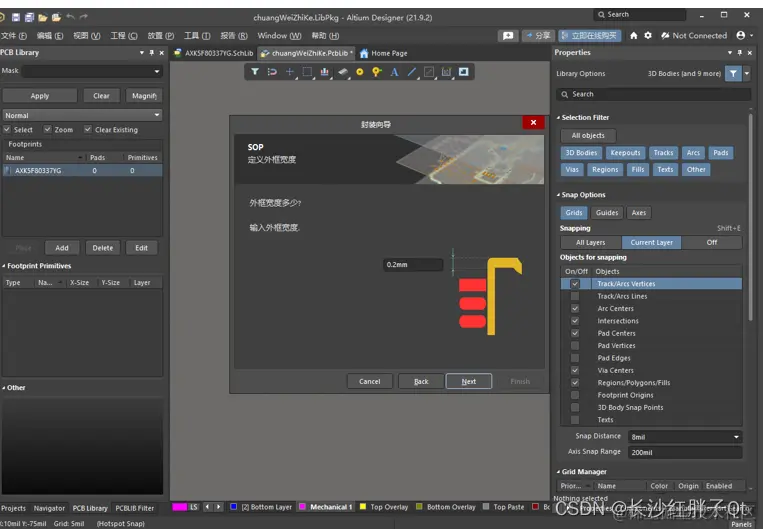Open the Snap Distance dropdown

(736, 437)
